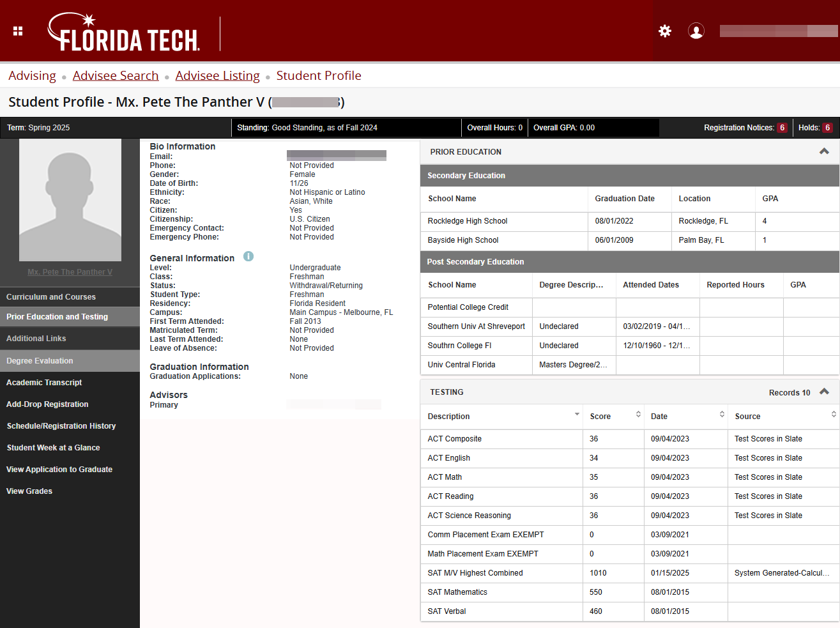Sort testing table by Score
Viewport: 840px width, 628px height.
coord(638,415)
